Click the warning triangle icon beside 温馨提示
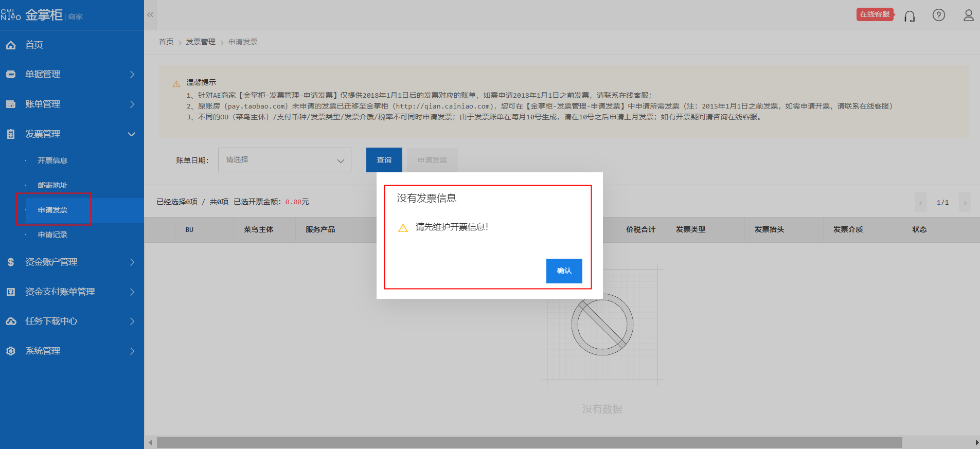The image size is (980, 449). [176, 83]
